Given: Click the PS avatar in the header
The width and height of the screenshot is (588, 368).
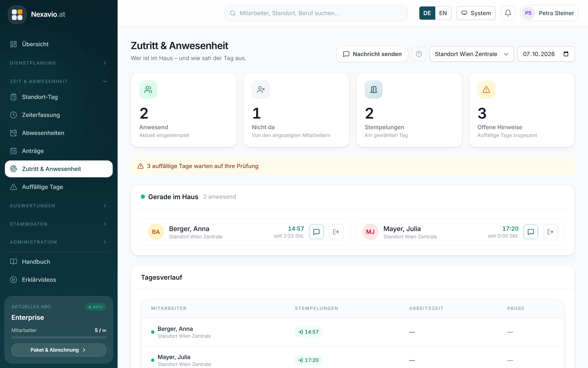Looking at the screenshot, I should click(x=528, y=13).
